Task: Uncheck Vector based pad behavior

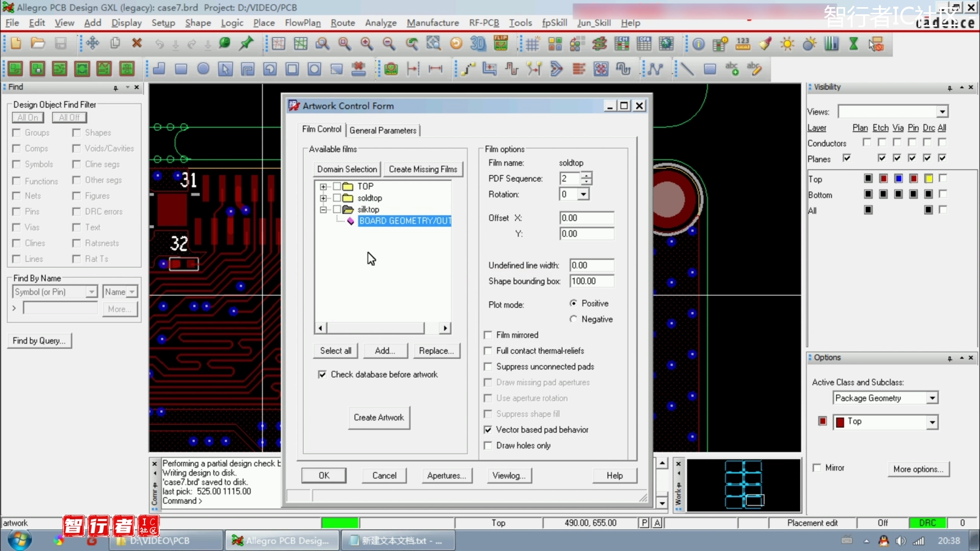Action: [488, 430]
